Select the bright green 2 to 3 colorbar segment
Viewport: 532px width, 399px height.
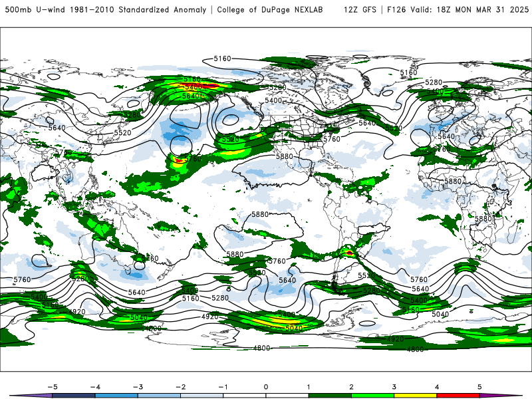372,396
